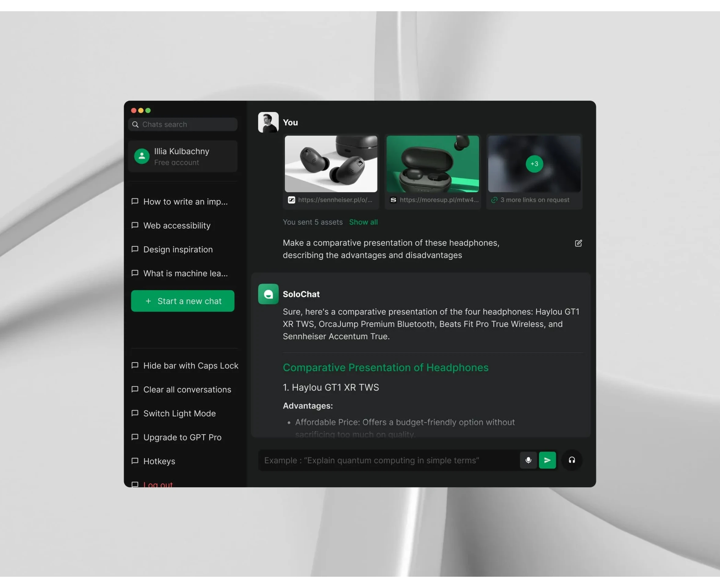This screenshot has width=720, height=588.
Task: Select the Web accessibility chat item
Action: 176,225
